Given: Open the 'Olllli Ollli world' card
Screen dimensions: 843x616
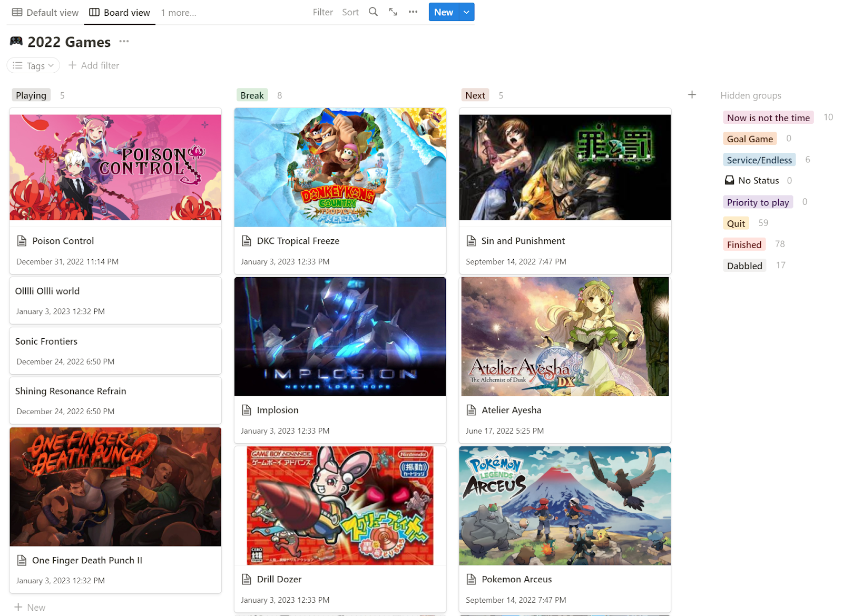Looking at the screenshot, I should coord(115,300).
